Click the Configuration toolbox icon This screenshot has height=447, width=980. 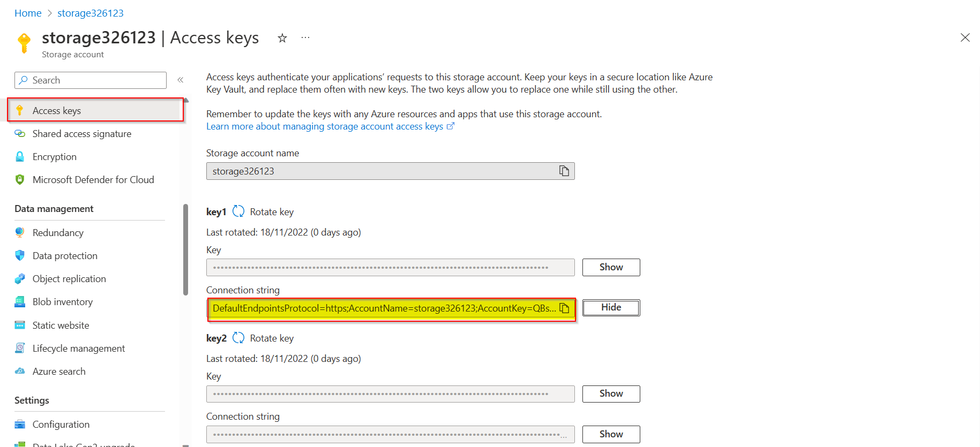coord(20,425)
